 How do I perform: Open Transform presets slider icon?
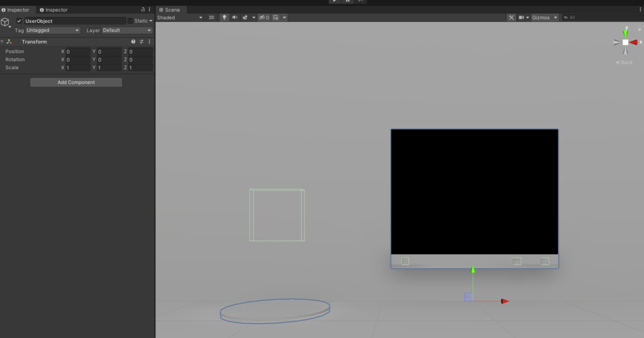point(142,42)
